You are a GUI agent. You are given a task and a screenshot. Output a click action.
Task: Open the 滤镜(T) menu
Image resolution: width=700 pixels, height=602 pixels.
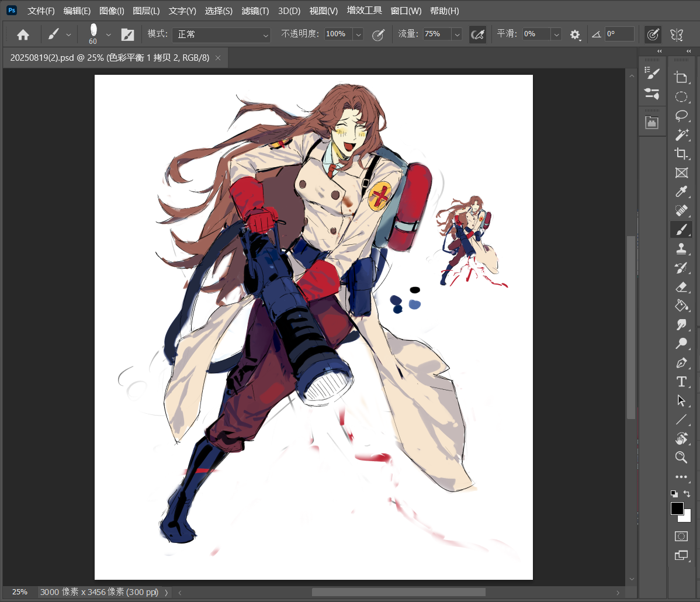[255, 11]
